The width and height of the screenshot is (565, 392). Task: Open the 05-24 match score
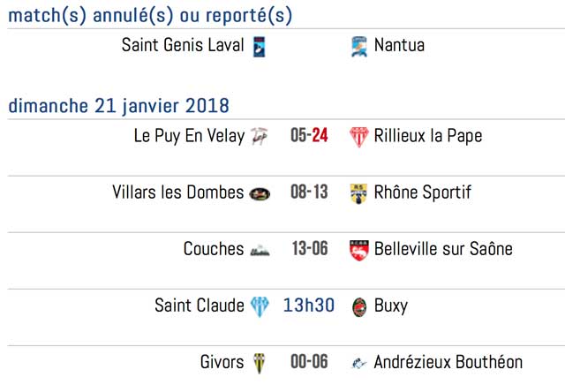coord(309,136)
